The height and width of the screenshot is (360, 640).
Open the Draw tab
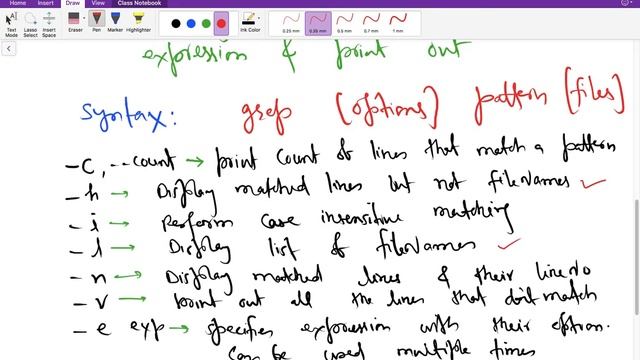coord(73,3)
